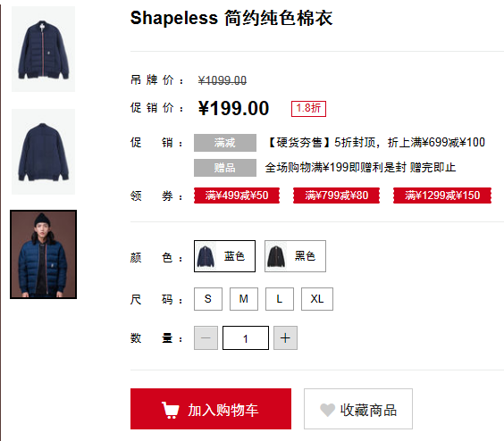
Task: Claim the 满¥499减¥50 coupon
Action: click(237, 196)
